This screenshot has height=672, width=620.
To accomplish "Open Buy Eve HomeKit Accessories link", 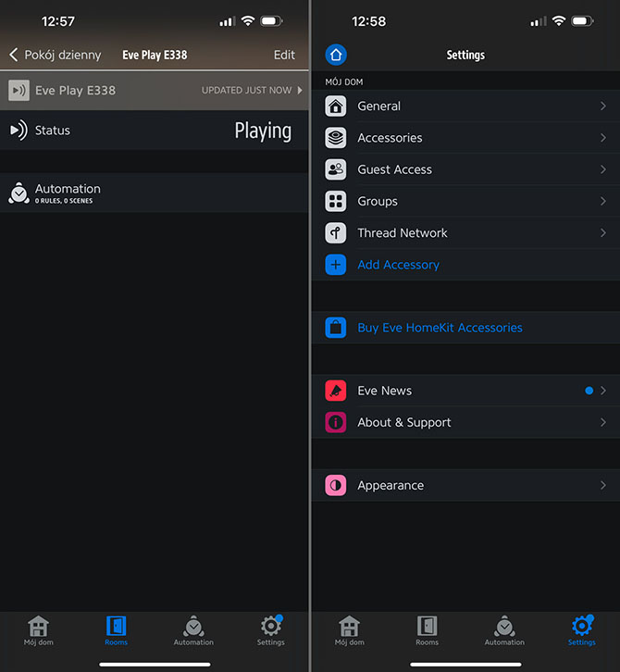I will 440,328.
